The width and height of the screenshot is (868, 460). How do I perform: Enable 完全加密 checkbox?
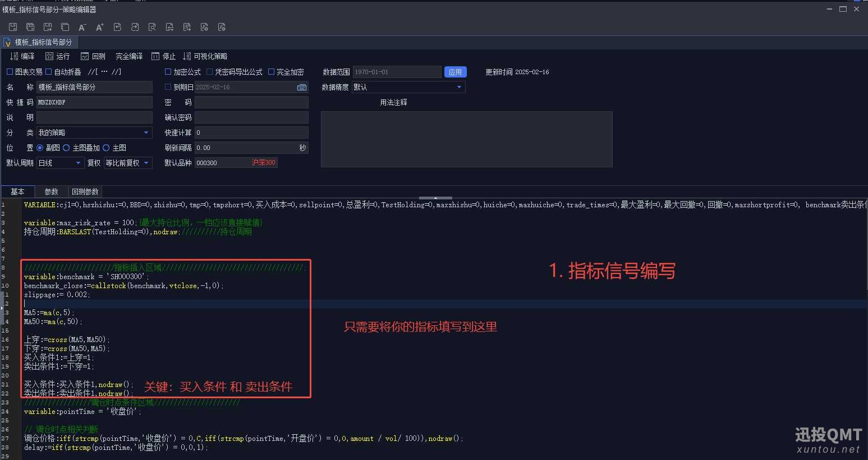coord(271,72)
